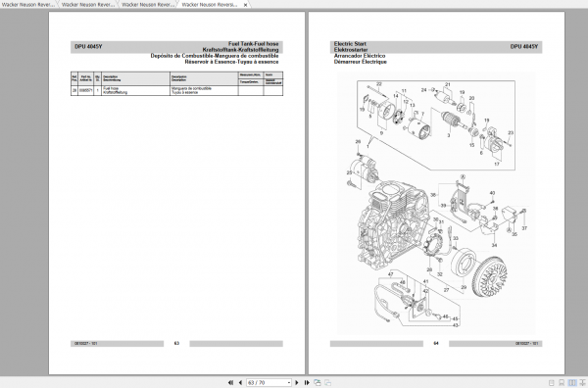Click the previous view icon in the bottom bar
This screenshot has height=388, width=588.
tap(318, 383)
